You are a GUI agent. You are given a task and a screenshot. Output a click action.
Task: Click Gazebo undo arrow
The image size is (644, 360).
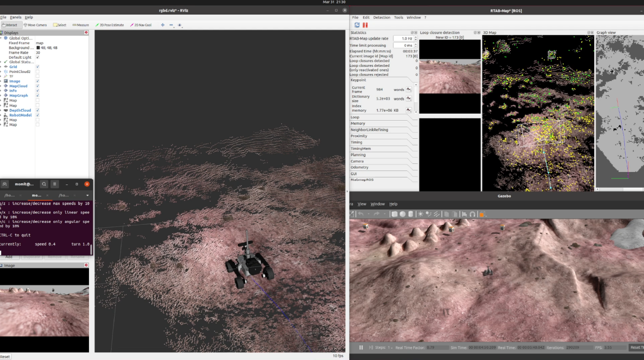click(361, 214)
